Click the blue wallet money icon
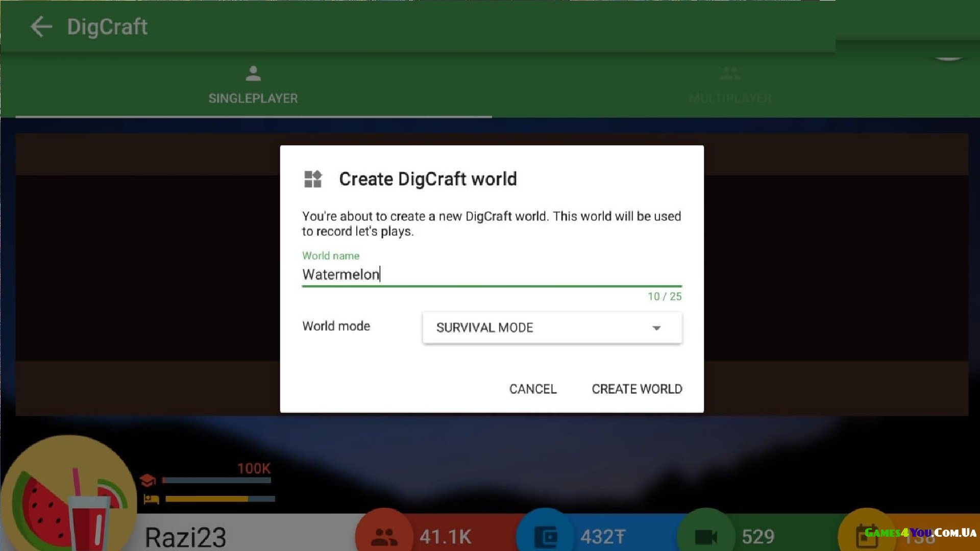The width and height of the screenshot is (980, 551). tap(546, 537)
